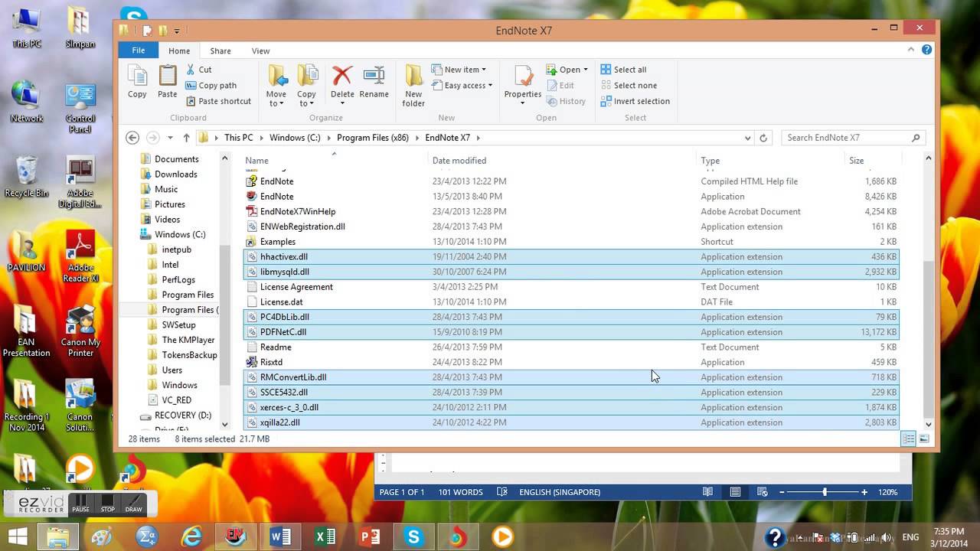Click Invert selection in the ribbon
This screenshot has width=980, height=551.
[635, 101]
